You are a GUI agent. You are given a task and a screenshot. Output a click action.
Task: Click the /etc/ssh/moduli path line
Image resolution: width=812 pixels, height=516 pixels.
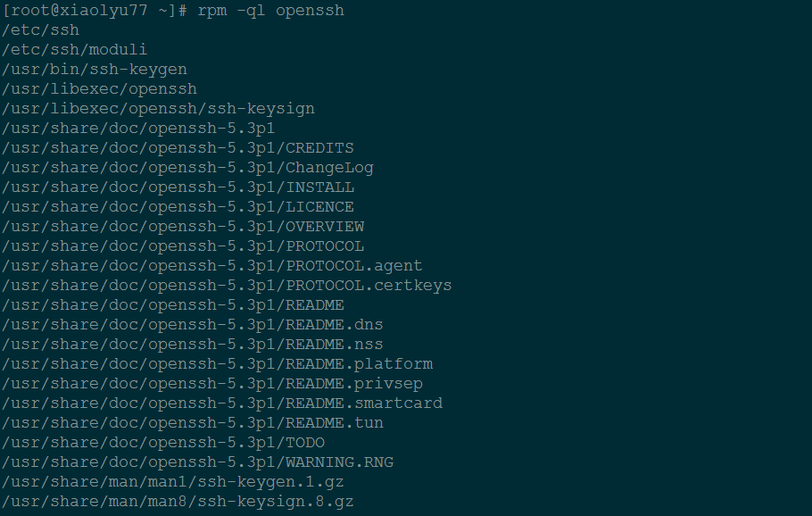click(75, 50)
